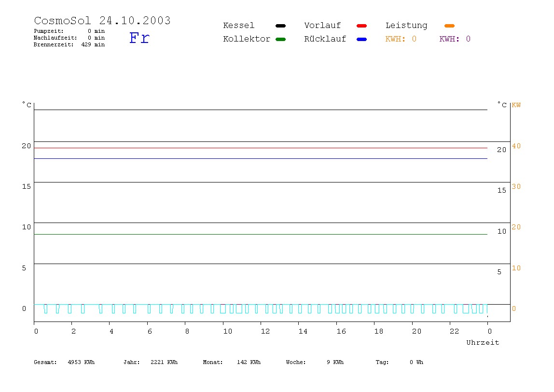Image resolution: width=554 pixels, height=392 pixels.
Task: Click the 'Jahr: 2221 KWh' value
Action: (x=151, y=362)
